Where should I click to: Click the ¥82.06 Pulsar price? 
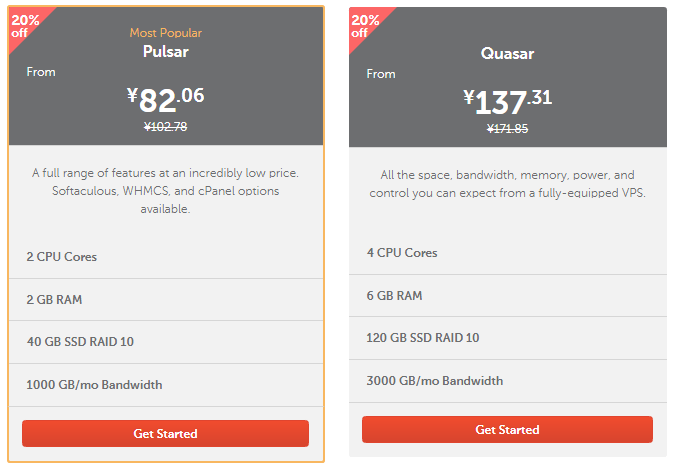point(166,99)
